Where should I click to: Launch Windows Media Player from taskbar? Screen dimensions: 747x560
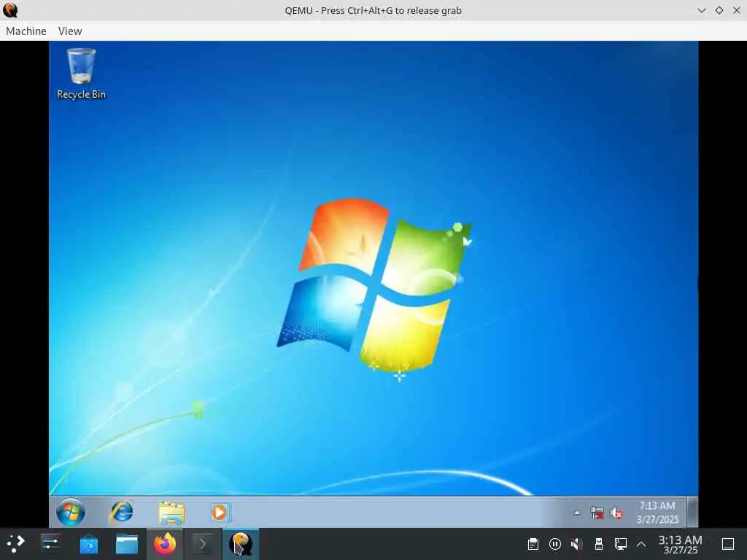[x=220, y=513]
